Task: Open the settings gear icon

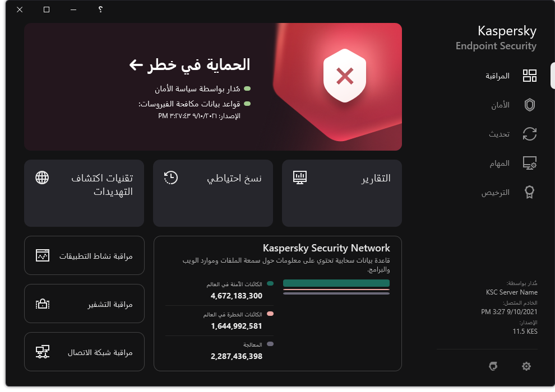Action: coord(526,366)
